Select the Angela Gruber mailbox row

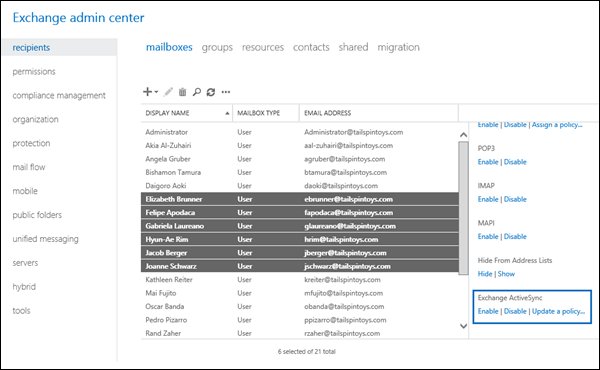click(300, 159)
